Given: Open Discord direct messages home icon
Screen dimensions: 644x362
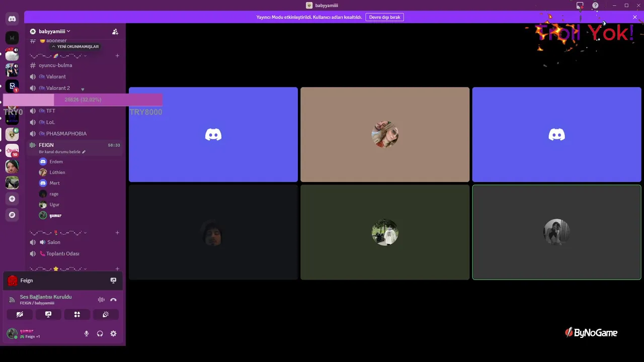Looking at the screenshot, I should tap(12, 19).
